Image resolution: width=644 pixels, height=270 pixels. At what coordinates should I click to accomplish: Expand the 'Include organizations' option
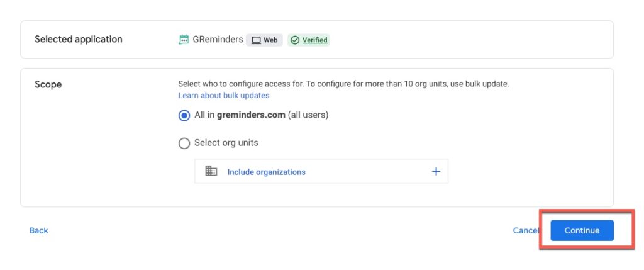click(x=436, y=171)
